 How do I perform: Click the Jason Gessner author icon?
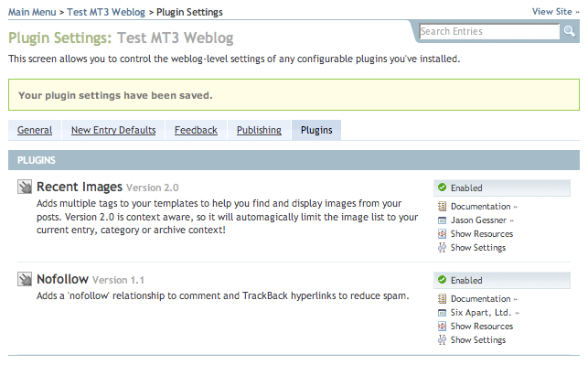443,220
